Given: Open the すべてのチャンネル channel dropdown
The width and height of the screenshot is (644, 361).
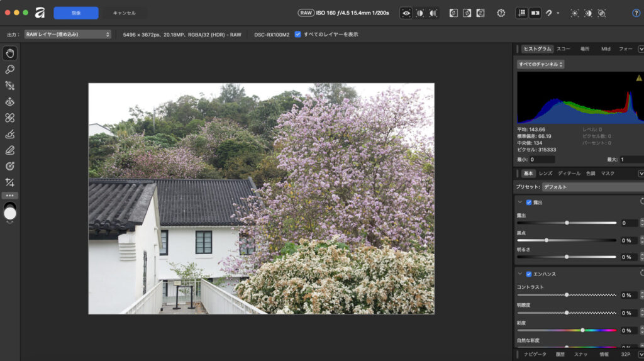Looking at the screenshot, I should [x=540, y=64].
